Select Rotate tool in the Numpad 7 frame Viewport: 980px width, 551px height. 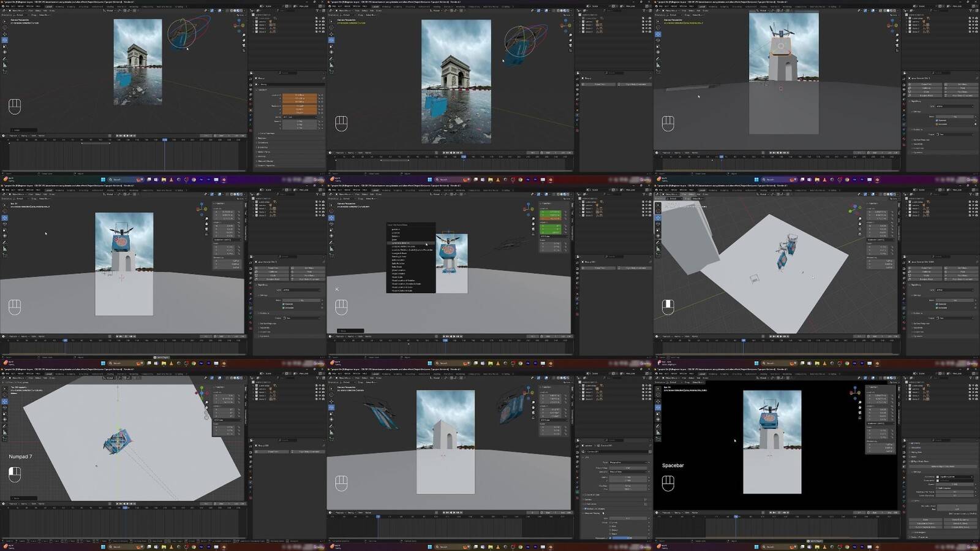click(5, 408)
